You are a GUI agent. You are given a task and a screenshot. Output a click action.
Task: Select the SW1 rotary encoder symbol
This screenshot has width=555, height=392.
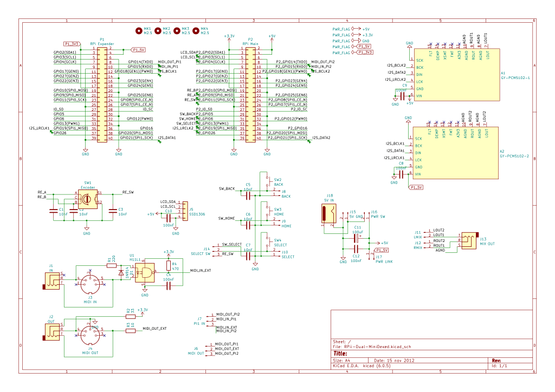(x=87, y=200)
